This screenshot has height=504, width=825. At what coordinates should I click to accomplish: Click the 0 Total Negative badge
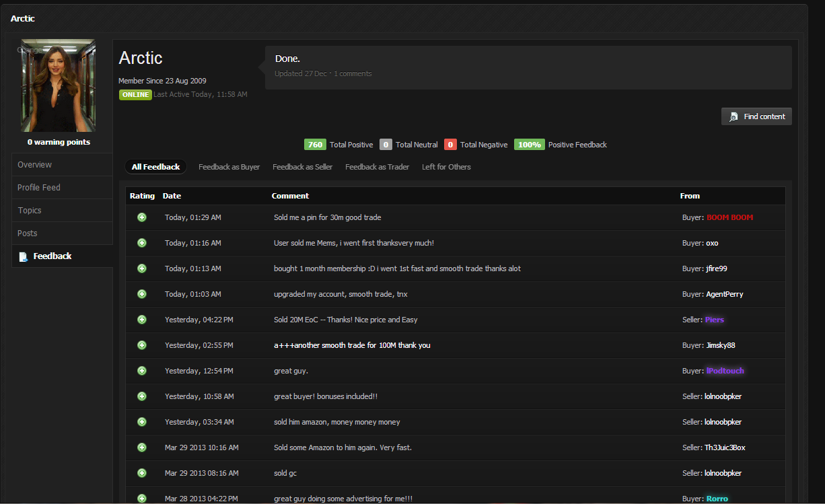point(450,145)
